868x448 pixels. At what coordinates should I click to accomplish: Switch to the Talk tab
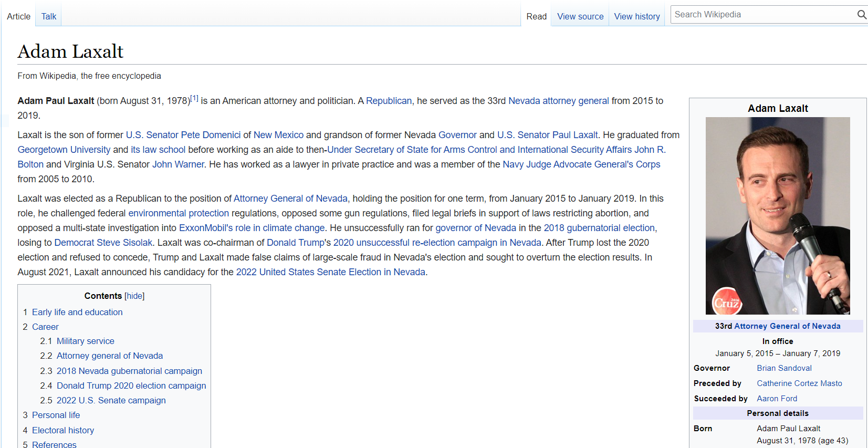(x=49, y=16)
